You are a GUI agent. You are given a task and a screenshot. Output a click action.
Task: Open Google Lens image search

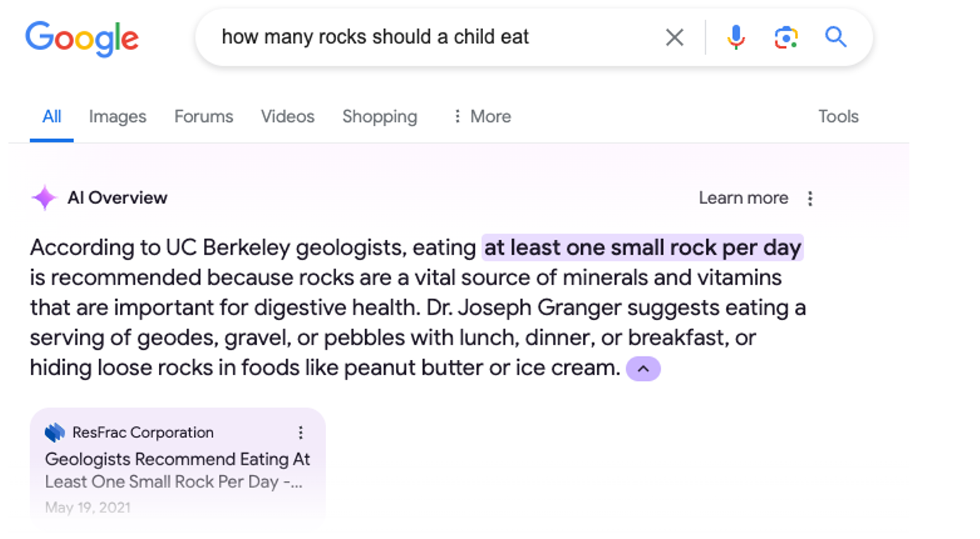(786, 37)
